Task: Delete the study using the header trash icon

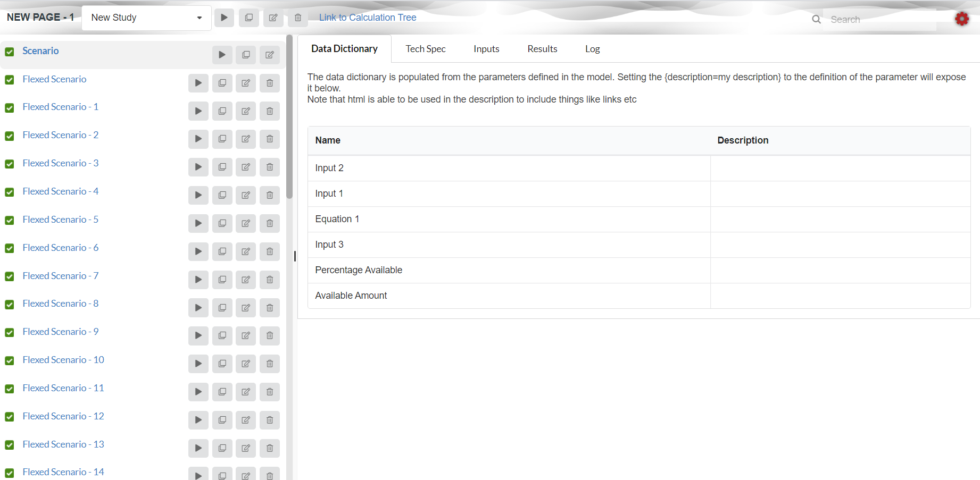Action: click(x=298, y=18)
